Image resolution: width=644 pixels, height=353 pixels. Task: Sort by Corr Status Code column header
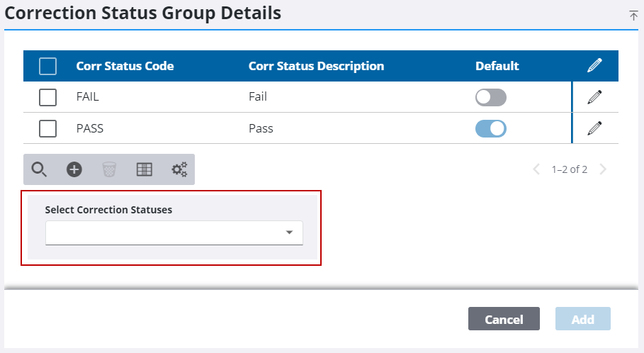(x=125, y=66)
